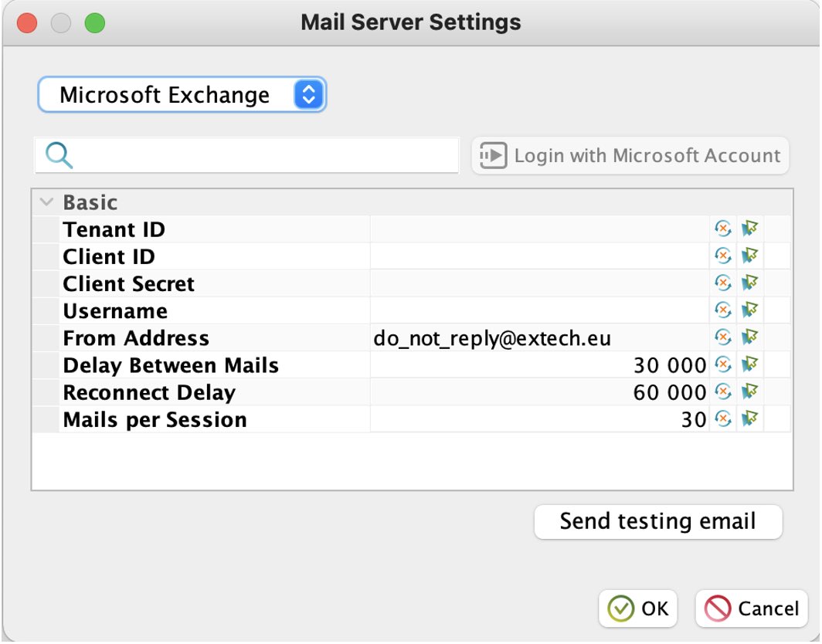The image size is (822, 644).
Task: Select the Mails per Session value 30
Action: point(694,420)
